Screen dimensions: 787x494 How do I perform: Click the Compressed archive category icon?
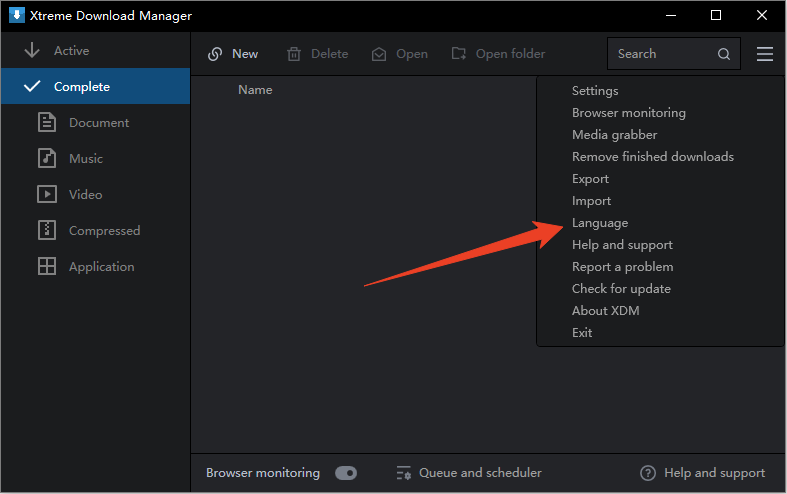click(47, 230)
